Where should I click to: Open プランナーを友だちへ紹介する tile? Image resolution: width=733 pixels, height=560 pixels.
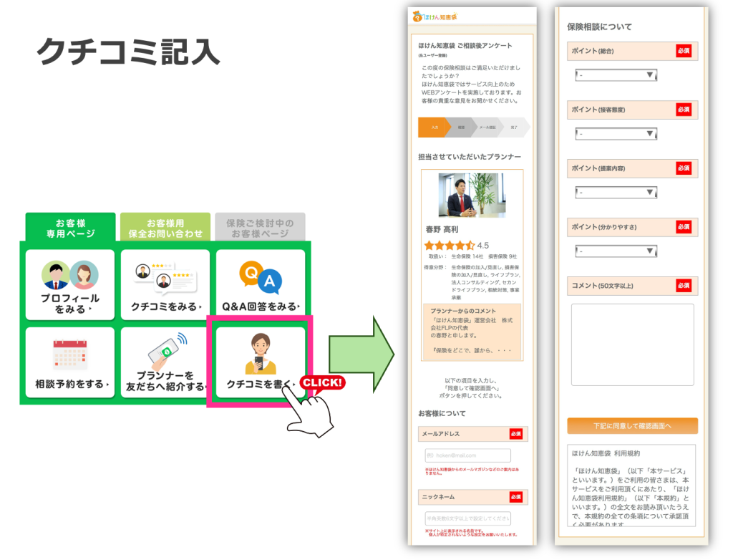165,362
